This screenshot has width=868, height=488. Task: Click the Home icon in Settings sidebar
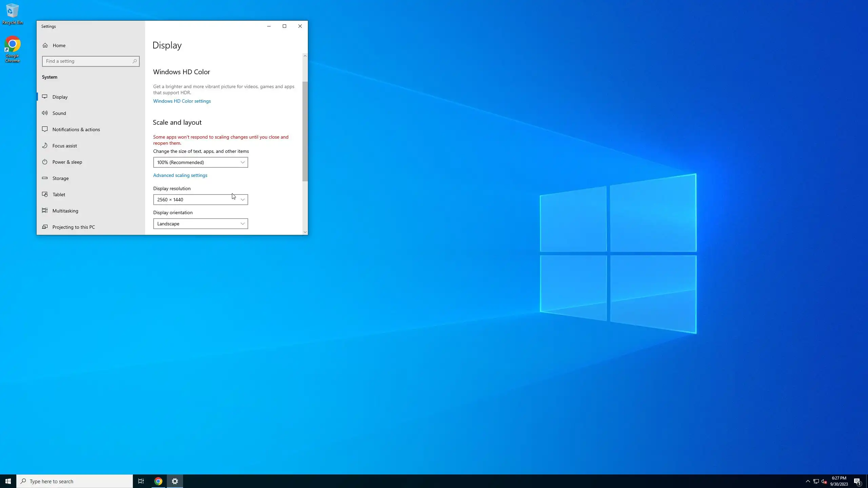point(45,45)
